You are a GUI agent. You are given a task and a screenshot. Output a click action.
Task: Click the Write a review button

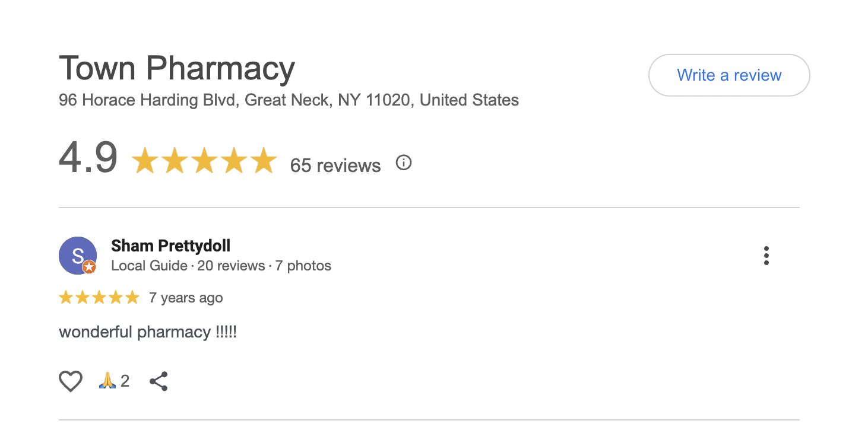click(x=729, y=75)
